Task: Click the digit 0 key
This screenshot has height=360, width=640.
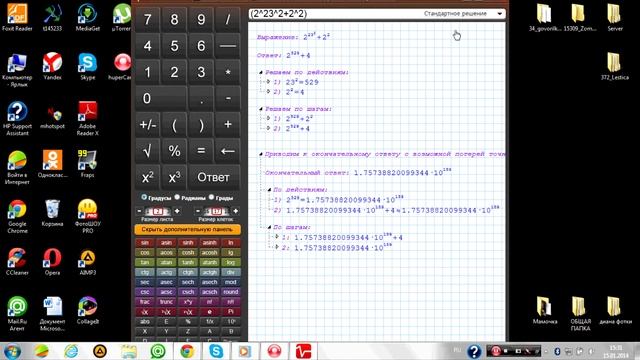Action: (161, 98)
